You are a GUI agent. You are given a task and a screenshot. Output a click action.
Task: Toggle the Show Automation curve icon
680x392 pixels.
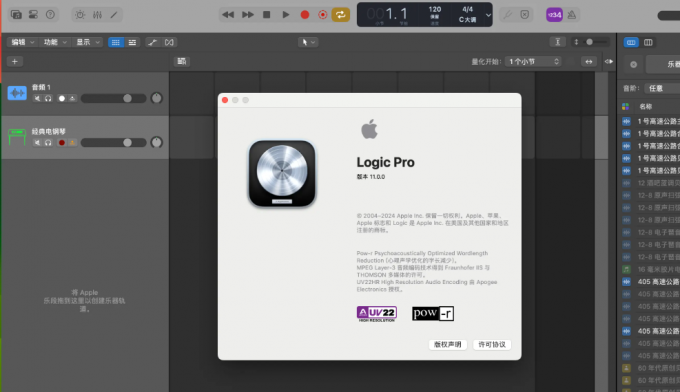(153, 42)
